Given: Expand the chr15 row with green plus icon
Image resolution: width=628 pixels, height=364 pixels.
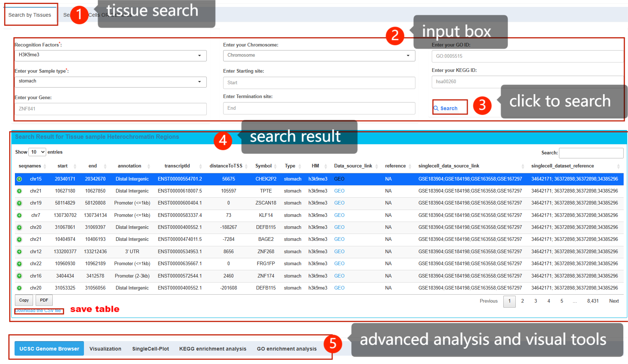Looking at the screenshot, I should pos(19,179).
